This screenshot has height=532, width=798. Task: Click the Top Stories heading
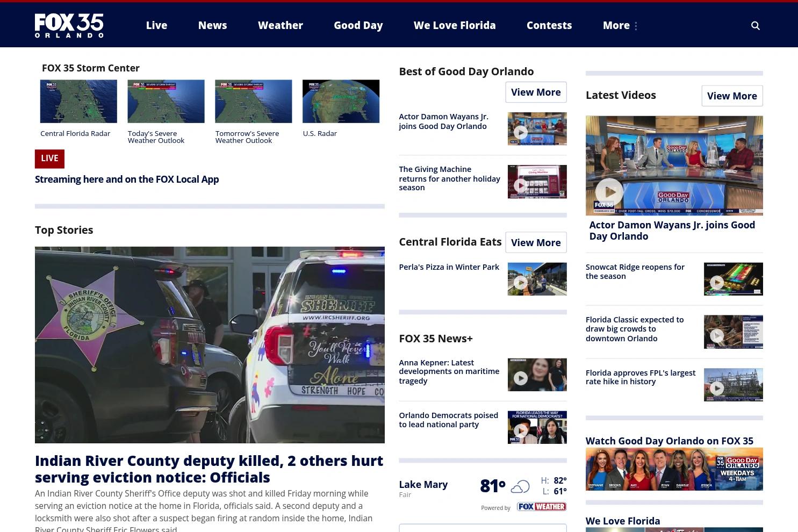tap(64, 230)
